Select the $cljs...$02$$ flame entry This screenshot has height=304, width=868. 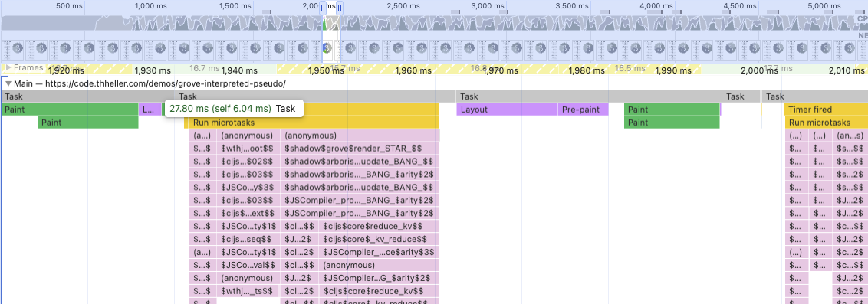click(x=248, y=162)
